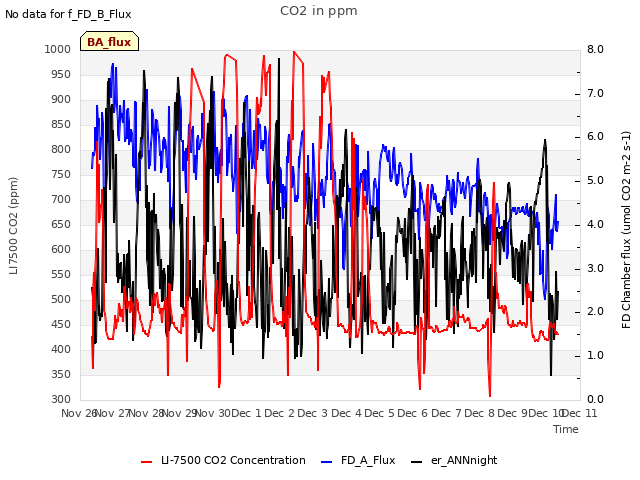Click the 800 tick on left axis
The image size is (640, 480).
61,149
